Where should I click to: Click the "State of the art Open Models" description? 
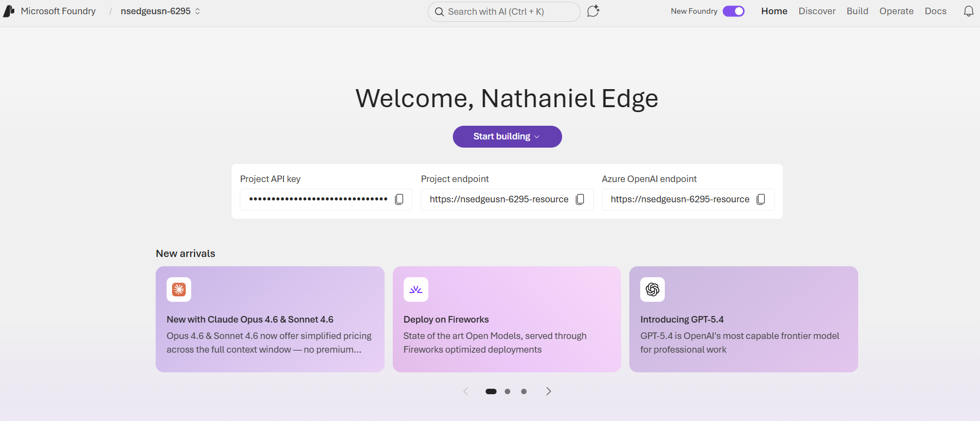click(x=495, y=343)
